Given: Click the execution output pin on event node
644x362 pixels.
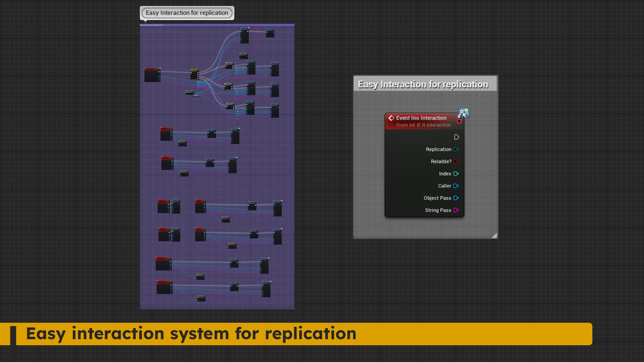Looking at the screenshot, I should pos(456,137).
